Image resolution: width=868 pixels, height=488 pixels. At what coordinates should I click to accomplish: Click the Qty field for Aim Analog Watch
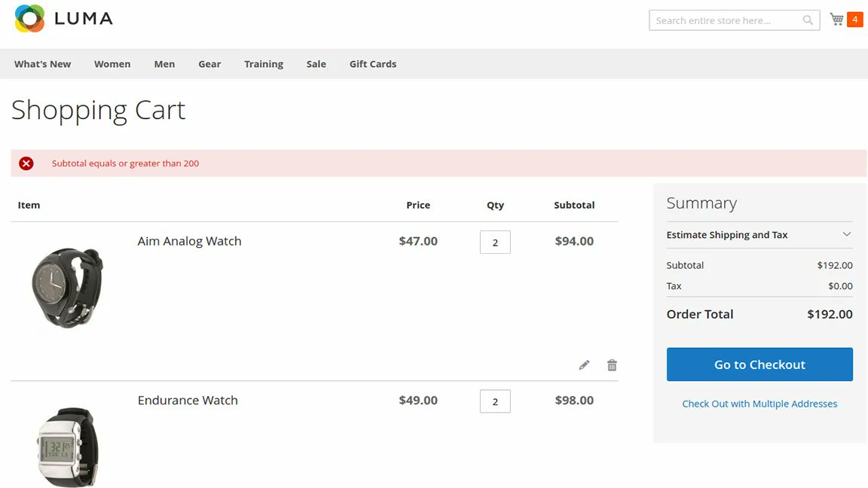(495, 242)
